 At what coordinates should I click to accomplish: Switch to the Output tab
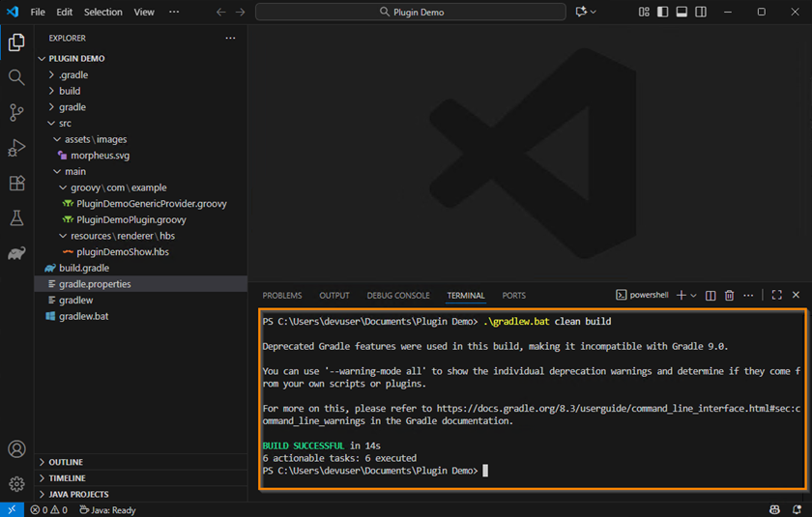(334, 296)
